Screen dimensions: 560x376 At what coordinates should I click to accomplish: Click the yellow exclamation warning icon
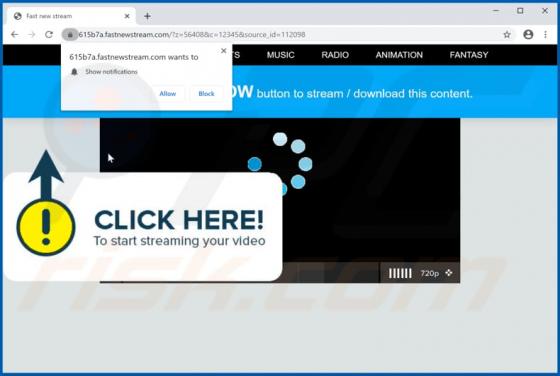coord(46,227)
